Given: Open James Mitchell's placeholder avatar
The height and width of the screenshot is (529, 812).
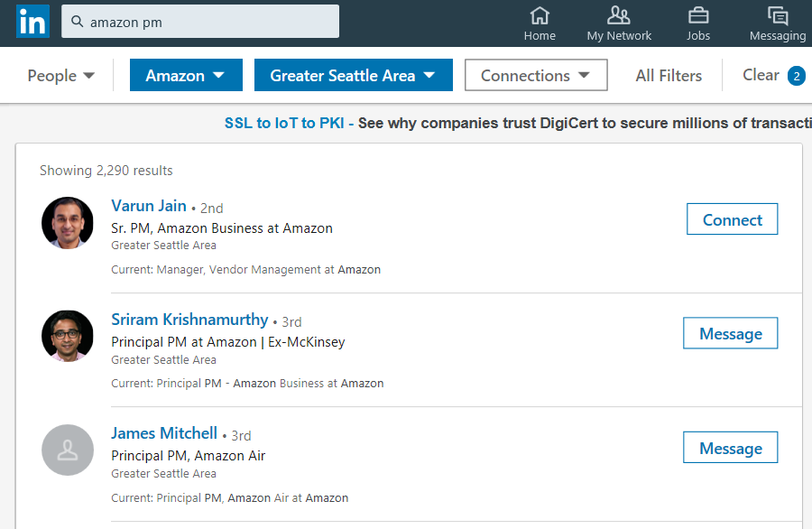Looking at the screenshot, I should click(x=68, y=450).
